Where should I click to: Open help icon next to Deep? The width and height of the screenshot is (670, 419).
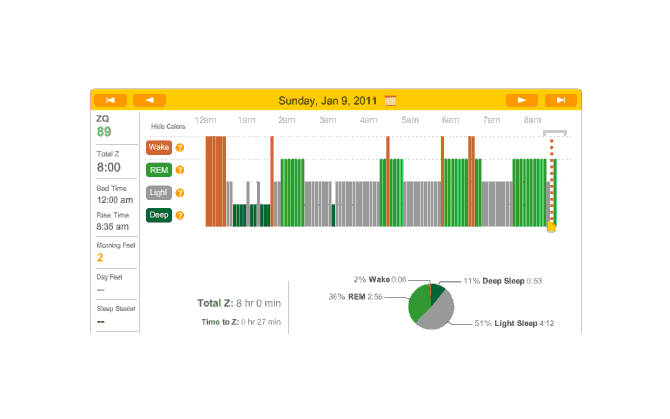[180, 215]
